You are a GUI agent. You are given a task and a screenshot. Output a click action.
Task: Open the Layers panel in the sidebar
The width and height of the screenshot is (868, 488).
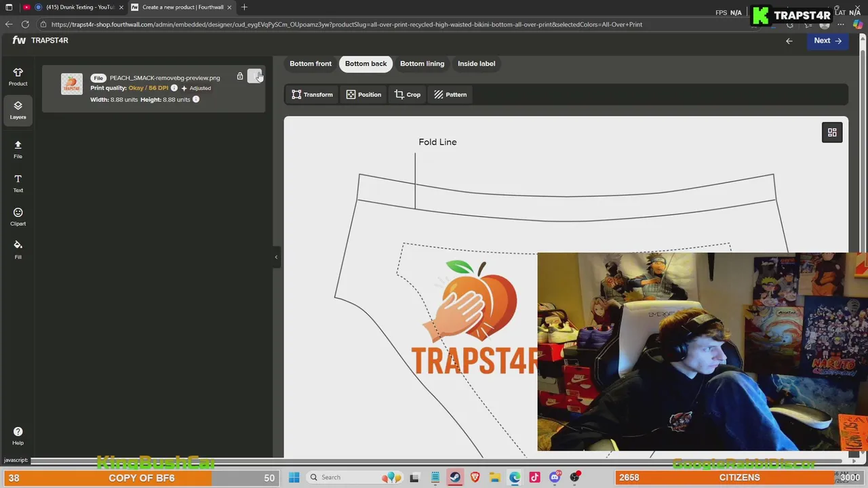(18, 110)
